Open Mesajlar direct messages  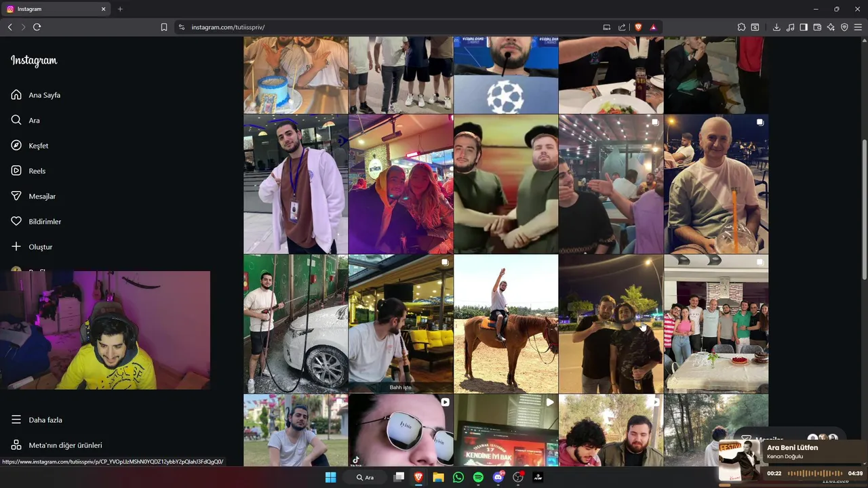(33, 196)
